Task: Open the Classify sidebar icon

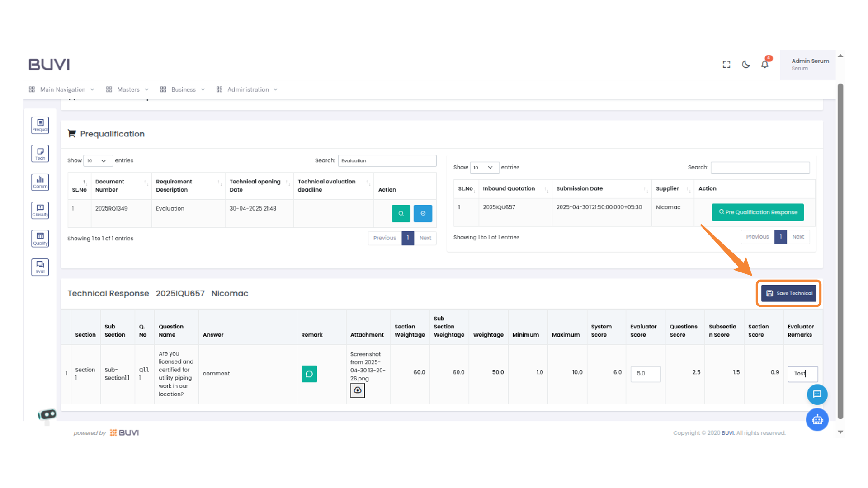Action: coord(40,210)
